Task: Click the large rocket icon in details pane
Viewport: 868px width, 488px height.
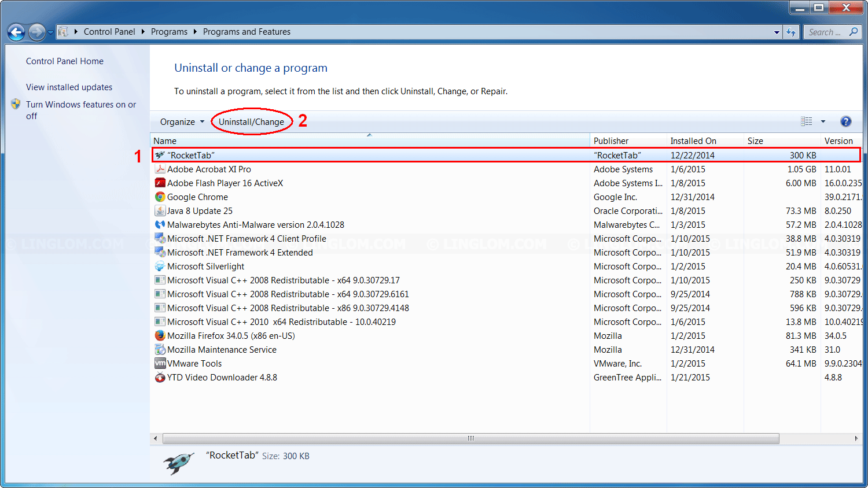Action: click(x=179, y=463)
